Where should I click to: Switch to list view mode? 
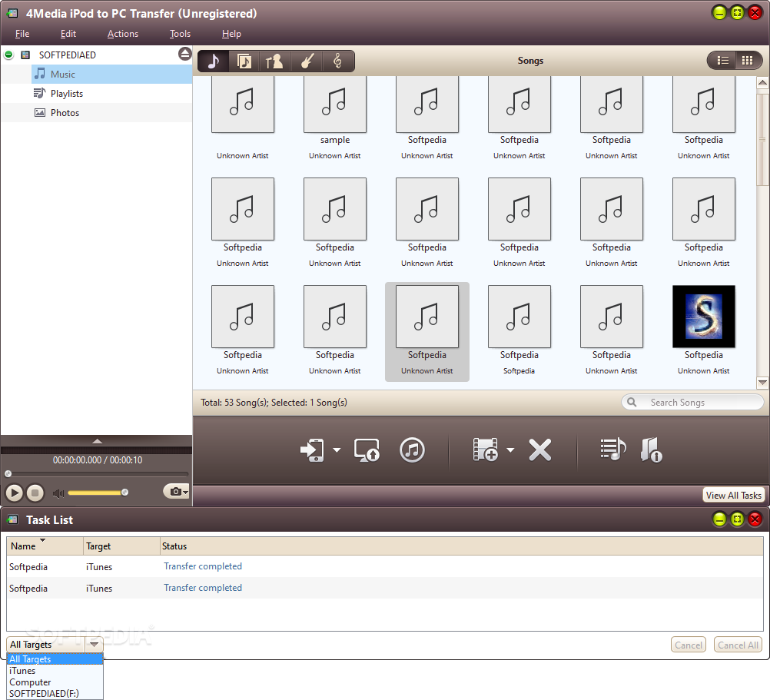[722, 61]
